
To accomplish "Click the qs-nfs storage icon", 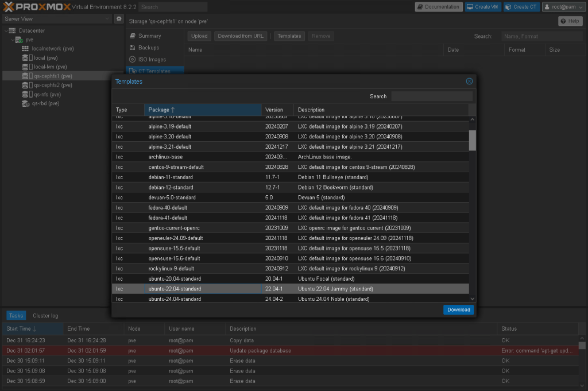I will point(26,95).
